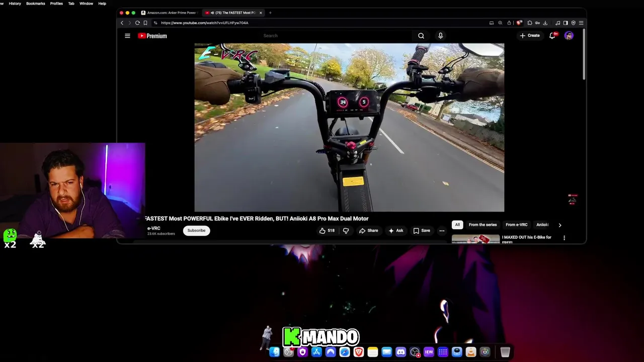Launch Brave browser from the dock

click(359, 352)
